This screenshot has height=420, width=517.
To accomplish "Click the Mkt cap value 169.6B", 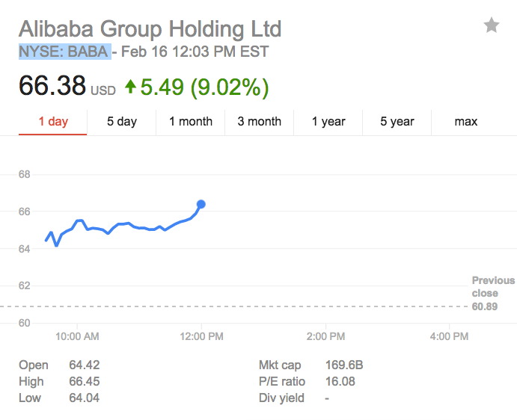I will click(x=344, y=365).
